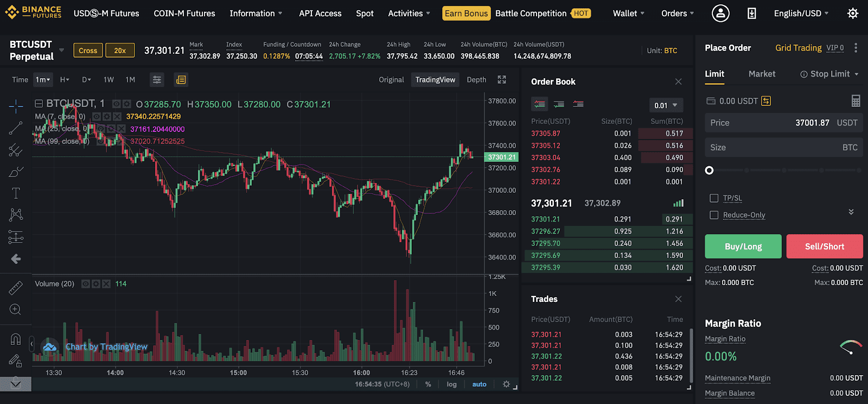The width and height of the screenshot is (868, 404).
Task: Switch to the Limit order tab
Action: (x=714, y=74)
